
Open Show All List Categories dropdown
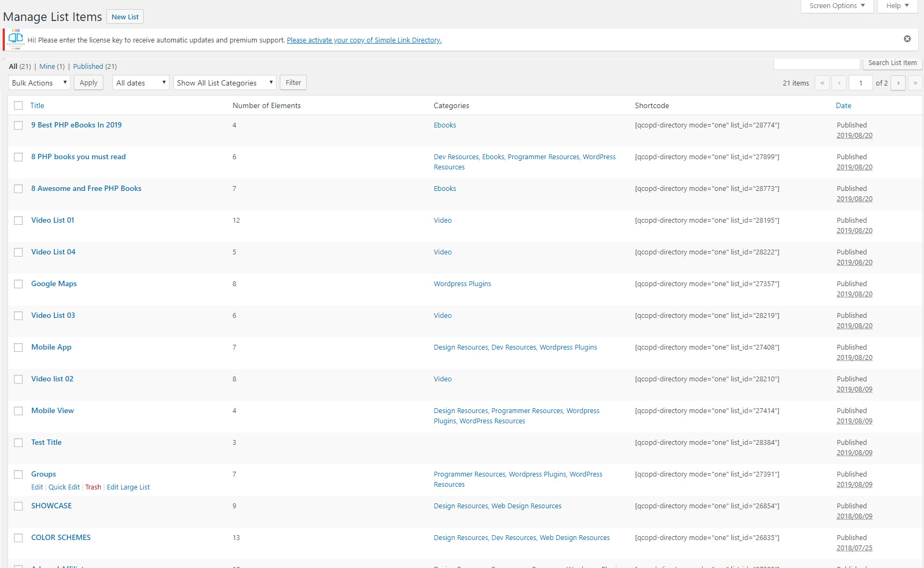224,83
